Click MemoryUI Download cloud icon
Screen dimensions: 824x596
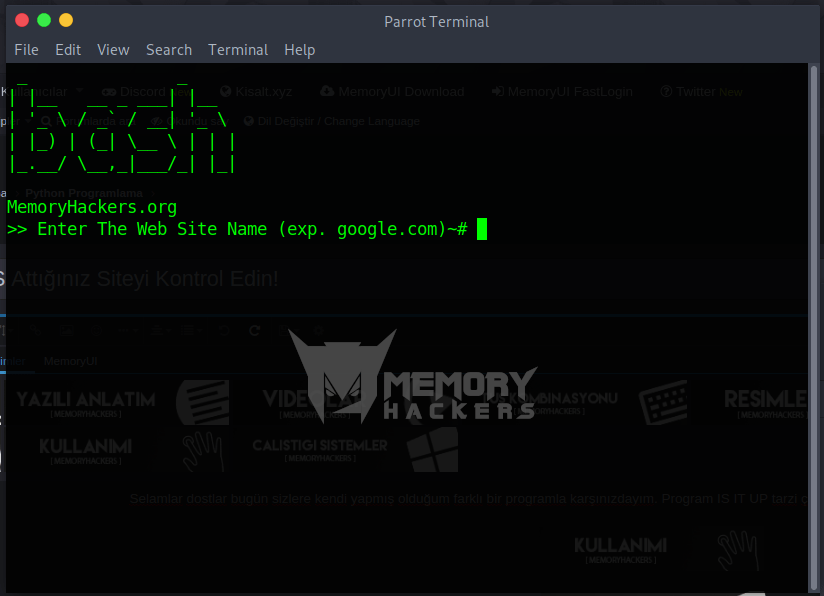click(327, 91)
